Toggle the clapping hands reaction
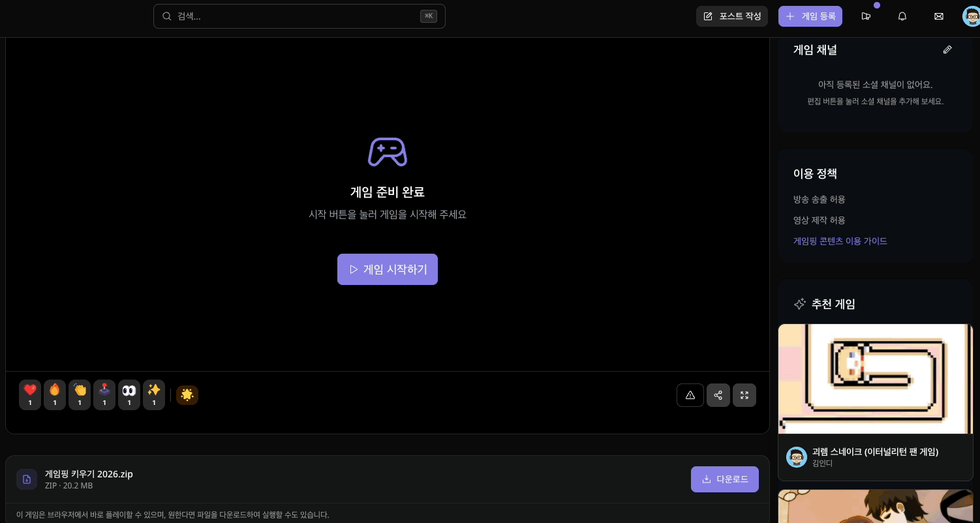980x523 pixels. pyautogui.click(x=80, y=395)
